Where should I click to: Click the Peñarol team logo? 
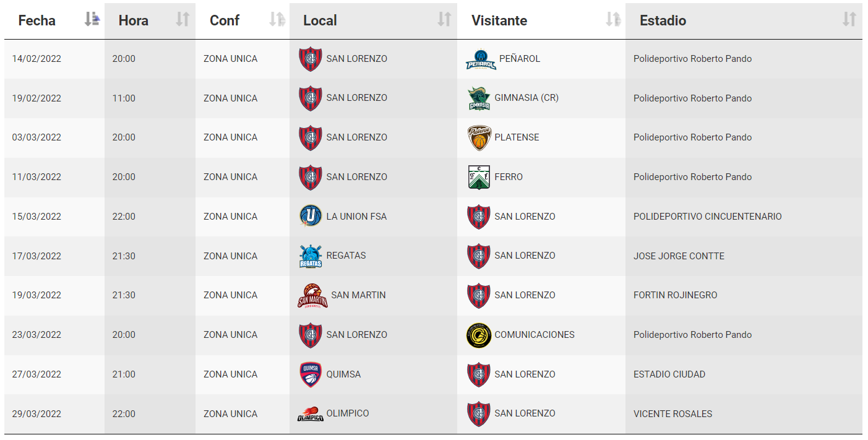click(481, 59)
